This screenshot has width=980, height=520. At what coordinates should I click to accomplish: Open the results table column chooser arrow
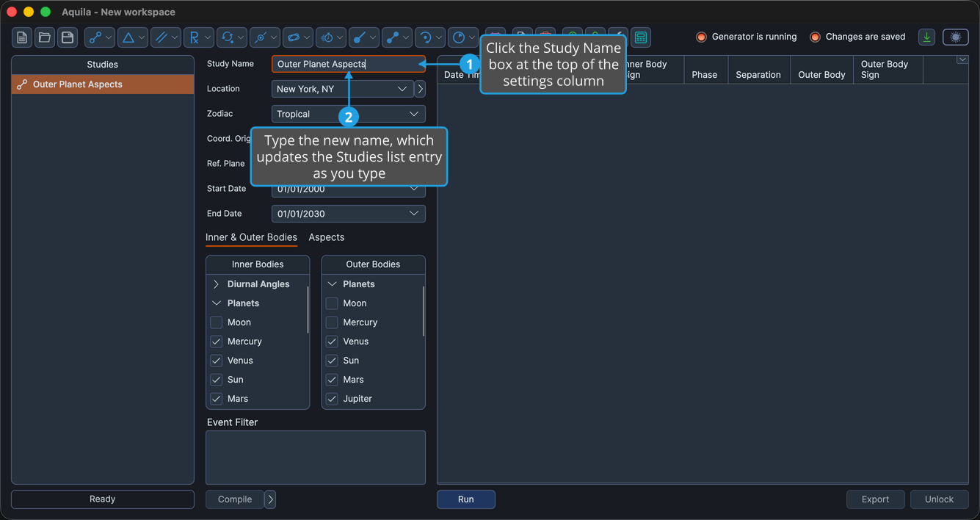tap(962, 60)
